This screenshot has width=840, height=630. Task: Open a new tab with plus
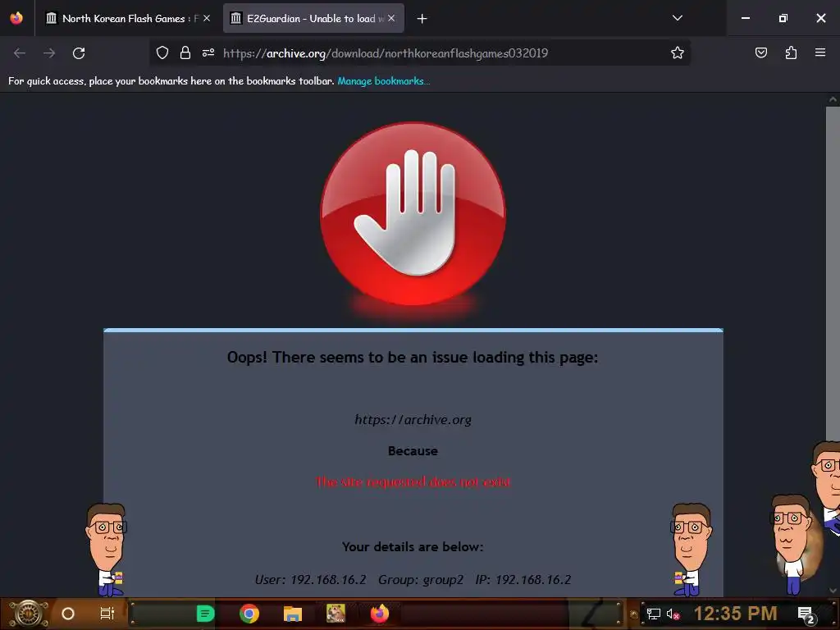(x=422, y=19)
